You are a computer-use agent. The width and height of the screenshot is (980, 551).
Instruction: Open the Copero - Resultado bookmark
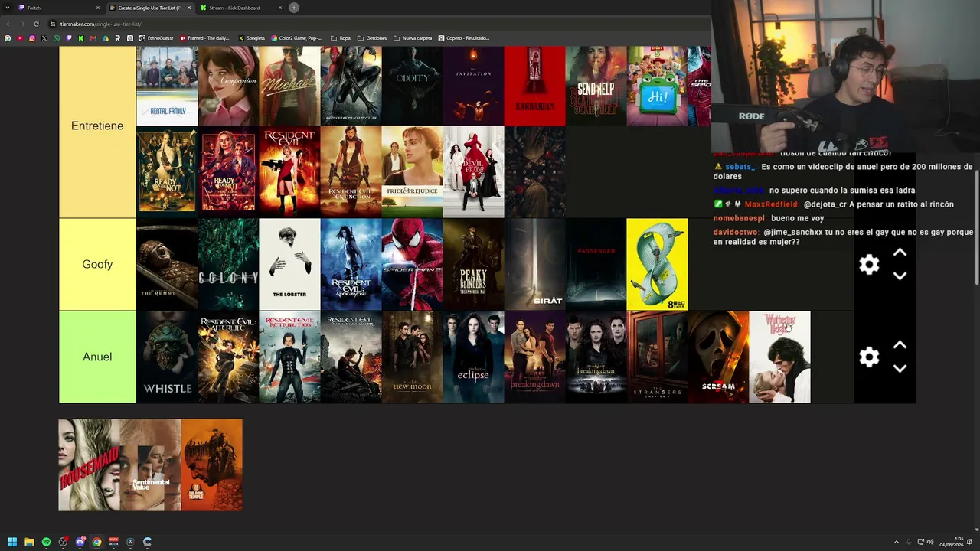click(x=464, y=38)
